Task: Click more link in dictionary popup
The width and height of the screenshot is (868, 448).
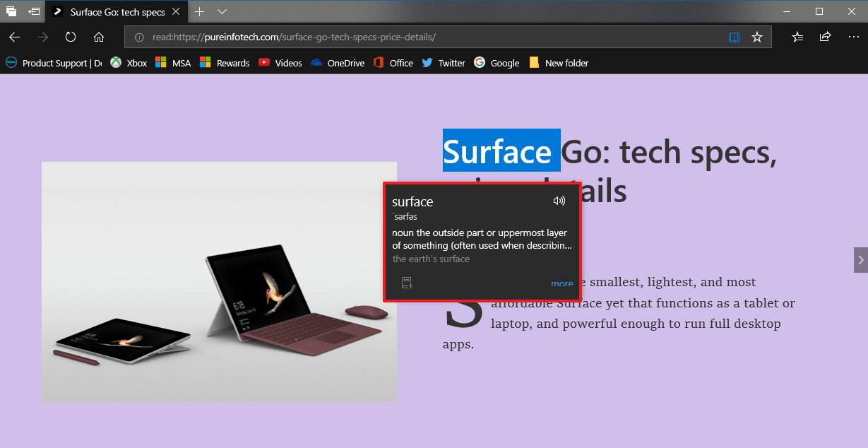Action: pos(562,283)
